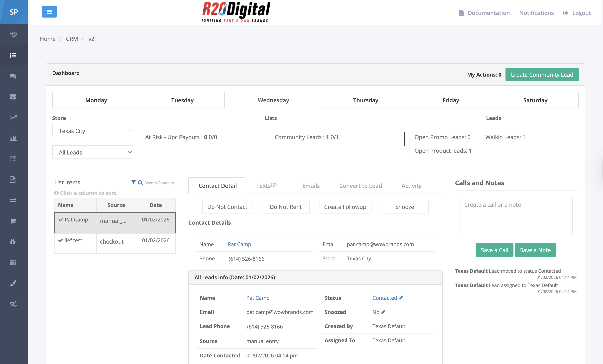The image size is (603, 364).
Task: Switch to the Convert to Lead tab
Action: (361, 186)
